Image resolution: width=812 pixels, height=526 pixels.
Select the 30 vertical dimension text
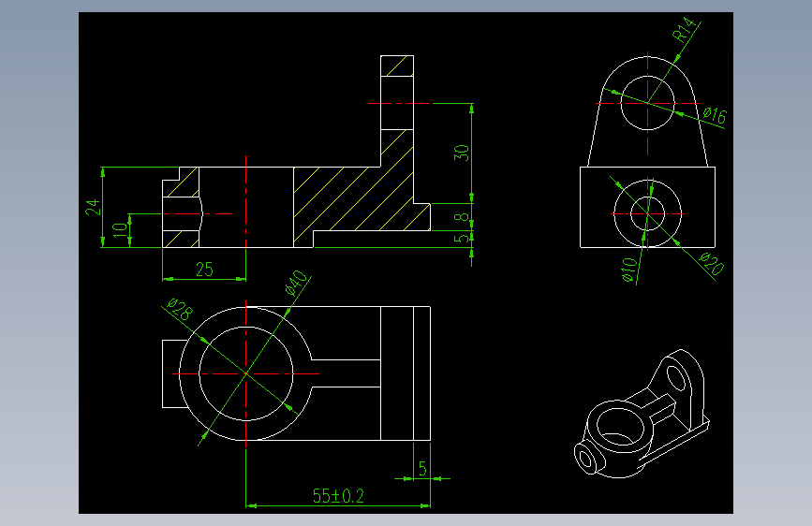pos(462,153)
